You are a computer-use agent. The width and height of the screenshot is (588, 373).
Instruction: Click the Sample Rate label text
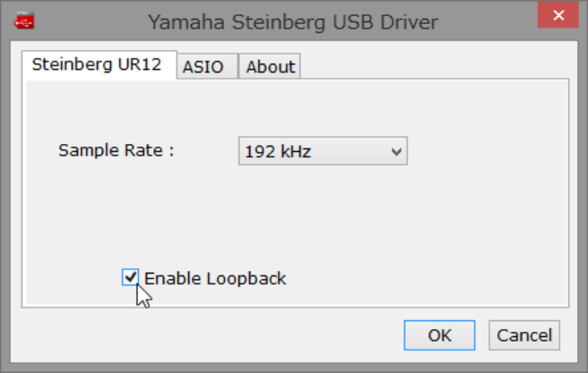point(116,151)
